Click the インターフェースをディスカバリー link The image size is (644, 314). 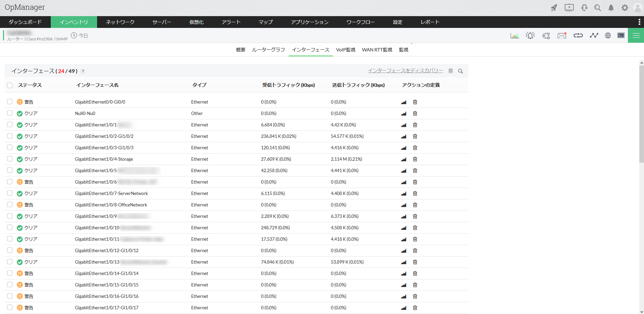pyautogui.click(x=405, y=71)
